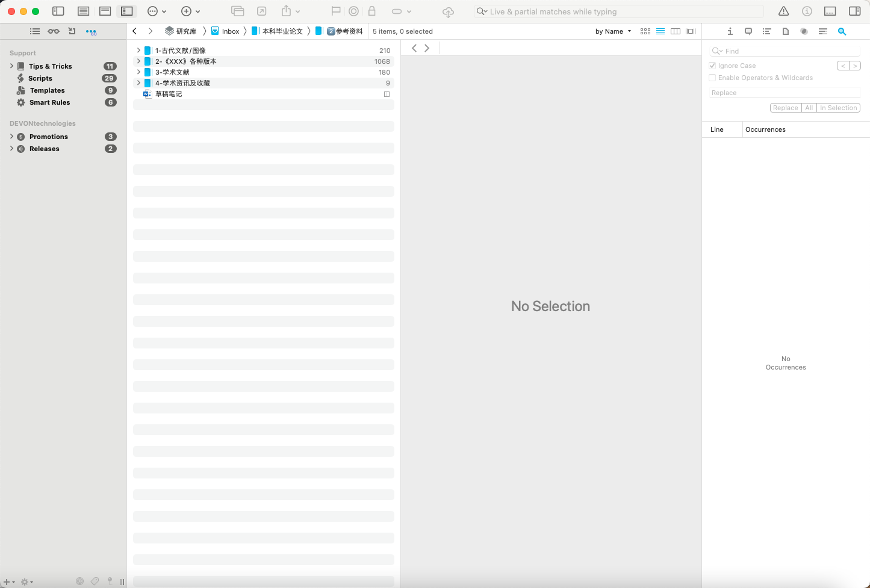
Task: Click the tag filter icon in sidebar footer
Action: tap(95, 581)
